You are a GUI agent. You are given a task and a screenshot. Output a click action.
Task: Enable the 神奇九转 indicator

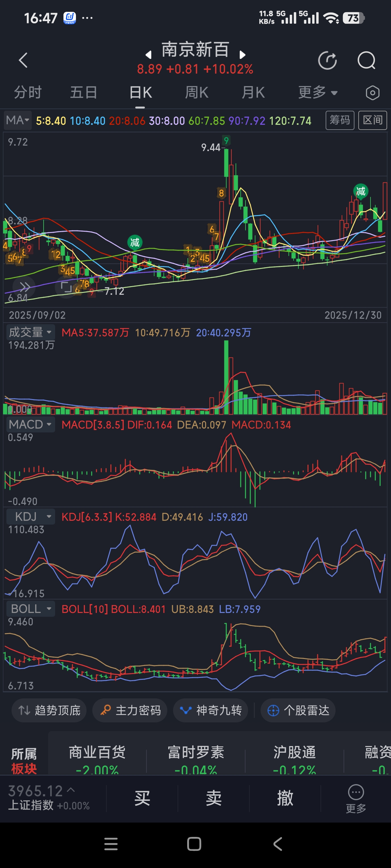point(211,710)
